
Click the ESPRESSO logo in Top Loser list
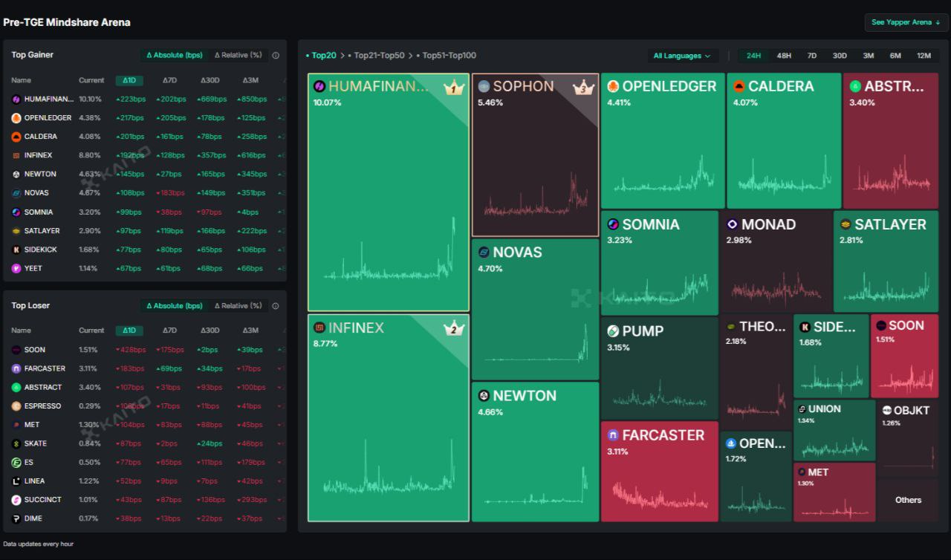tap(16, 406)
